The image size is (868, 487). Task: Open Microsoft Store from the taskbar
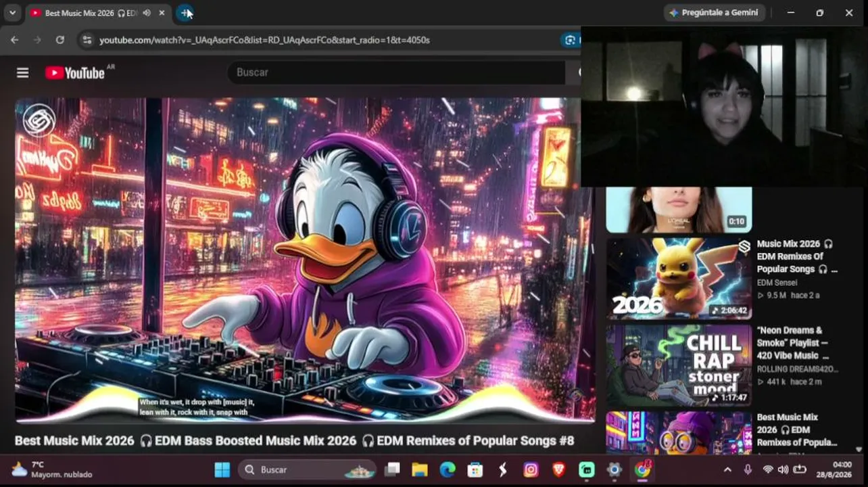click(x=475, y=469)
